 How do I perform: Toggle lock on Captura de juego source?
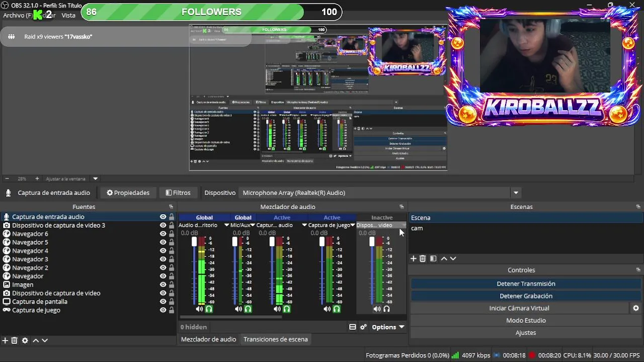172,310
